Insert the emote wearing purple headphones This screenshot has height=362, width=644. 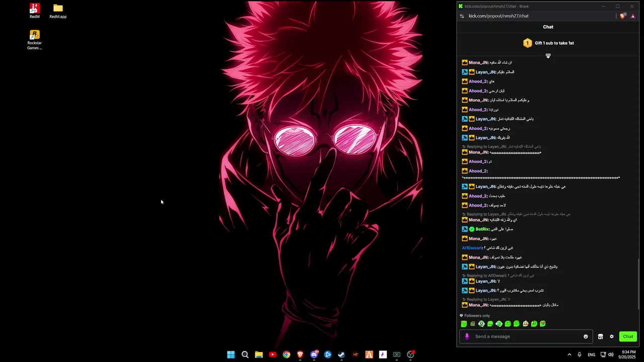point(481,324)
